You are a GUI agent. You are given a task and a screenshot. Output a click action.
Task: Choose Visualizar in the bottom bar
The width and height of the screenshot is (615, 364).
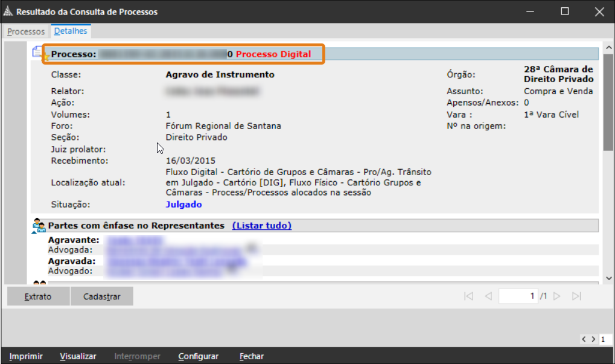78,357
